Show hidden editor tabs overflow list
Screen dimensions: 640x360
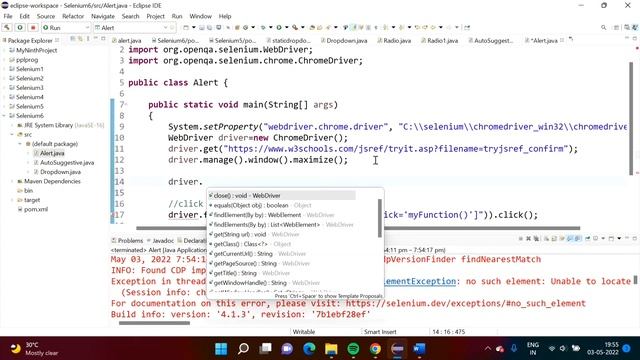(571, 40)
